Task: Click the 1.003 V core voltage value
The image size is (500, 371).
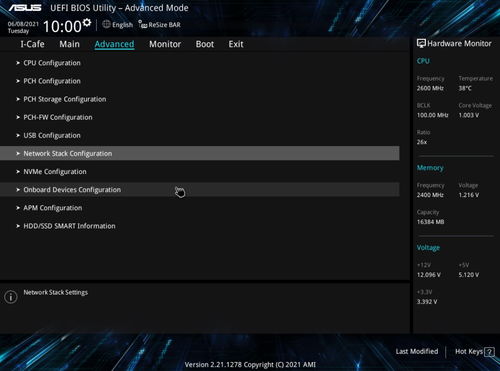Action: coord(469,115)
